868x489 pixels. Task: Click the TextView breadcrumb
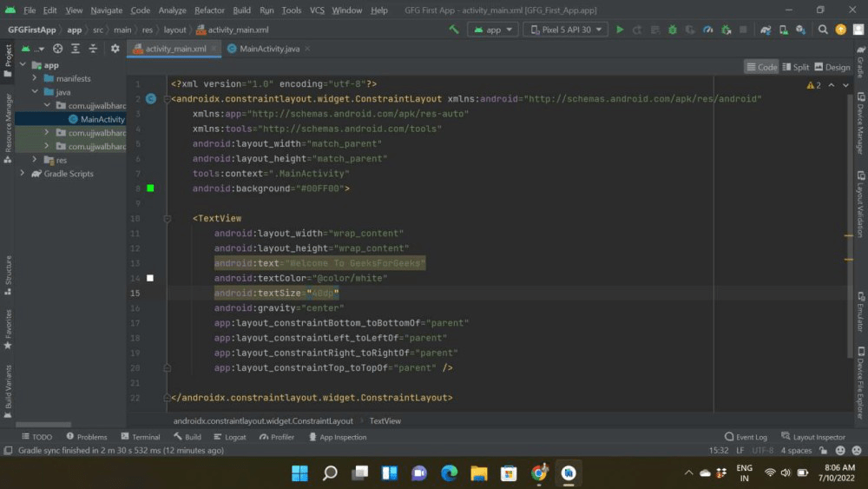coord(385,421)
